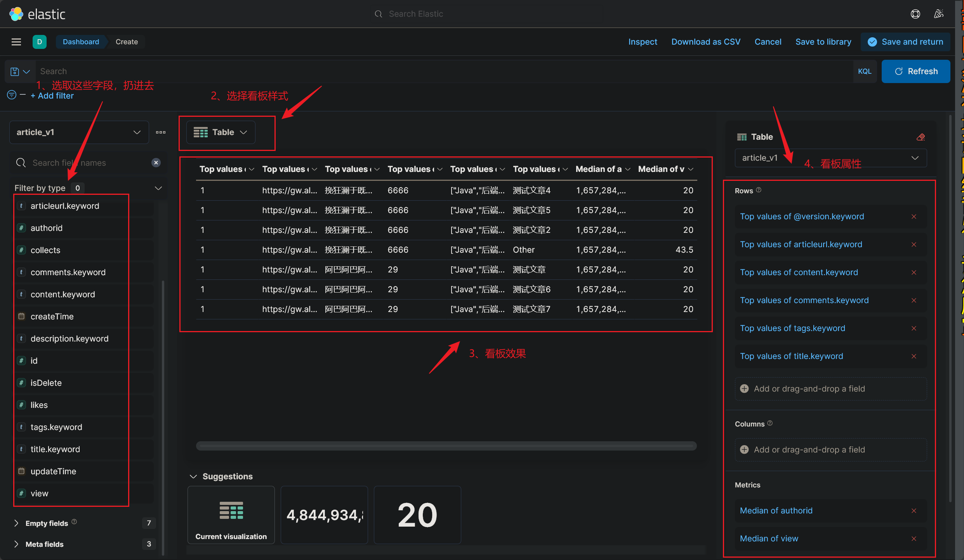Select the 20 metric suggestion
Screen dimensions: 964x560
click(417, 515)
